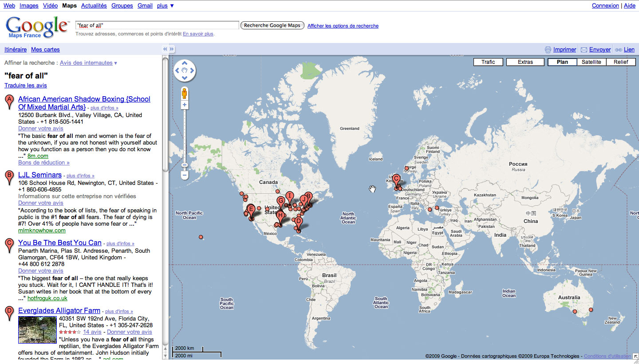The width and height of the screenshot is (639, 364).
Task: Click the 'Recherche Google Maps' button
Action: point(272,25)
